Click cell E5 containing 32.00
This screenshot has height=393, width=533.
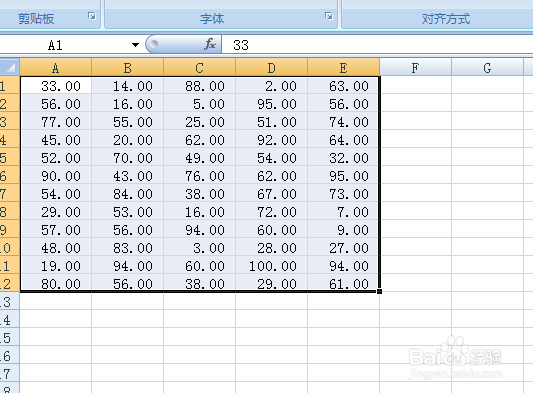click(x=344, y=157)
